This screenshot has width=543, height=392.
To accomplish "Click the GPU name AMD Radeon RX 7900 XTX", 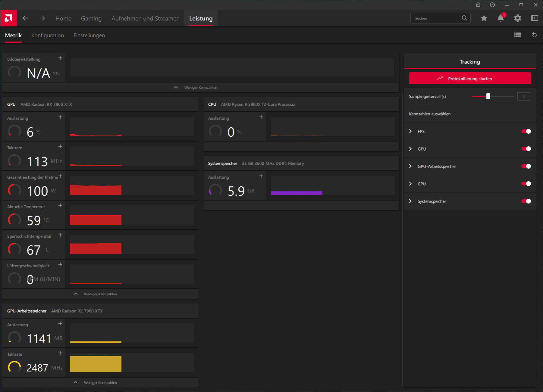I will click(x=46, y=104).
